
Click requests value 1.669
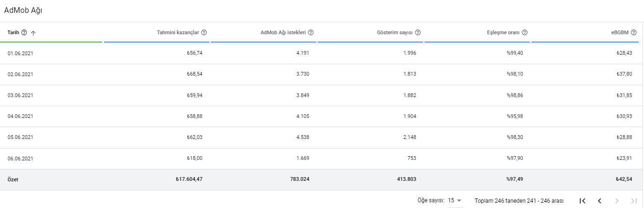tap(303, 158)
